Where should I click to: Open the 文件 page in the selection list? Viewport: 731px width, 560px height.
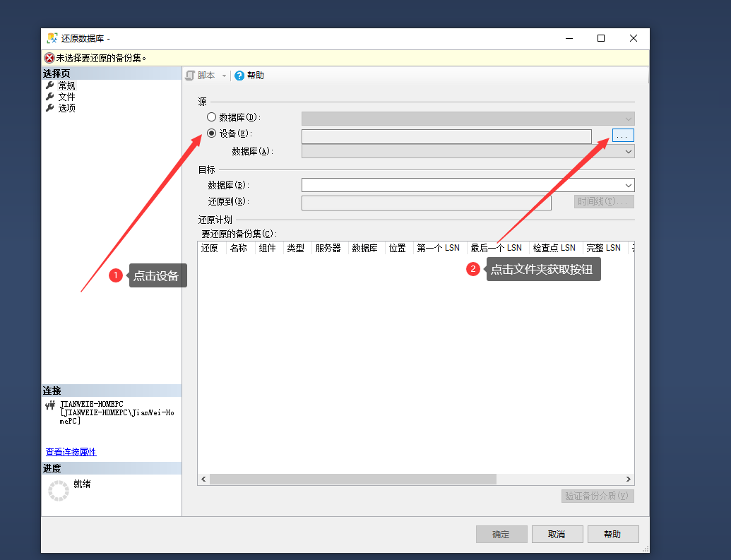[x=66, y=97]
